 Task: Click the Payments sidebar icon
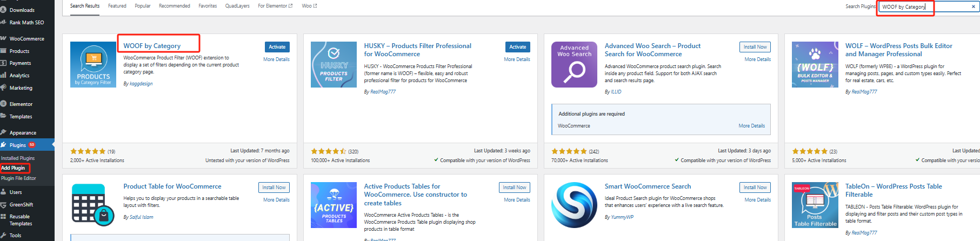3,63
